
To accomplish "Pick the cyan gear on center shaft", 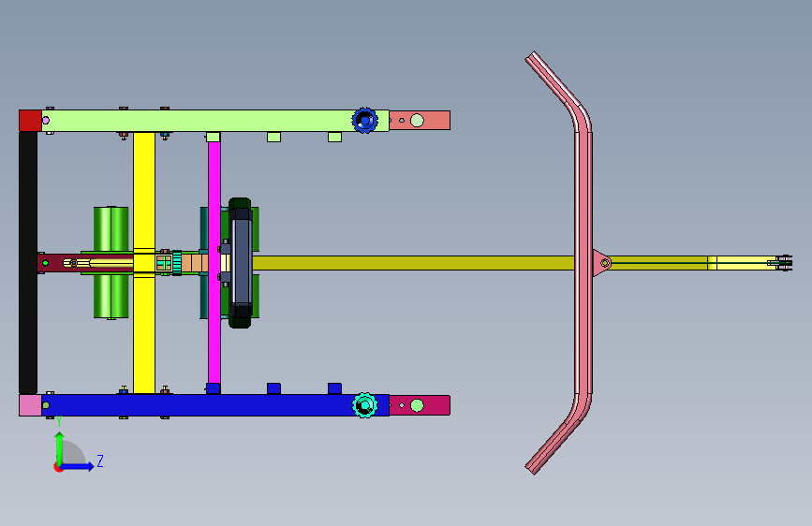I will click(177, 262).
